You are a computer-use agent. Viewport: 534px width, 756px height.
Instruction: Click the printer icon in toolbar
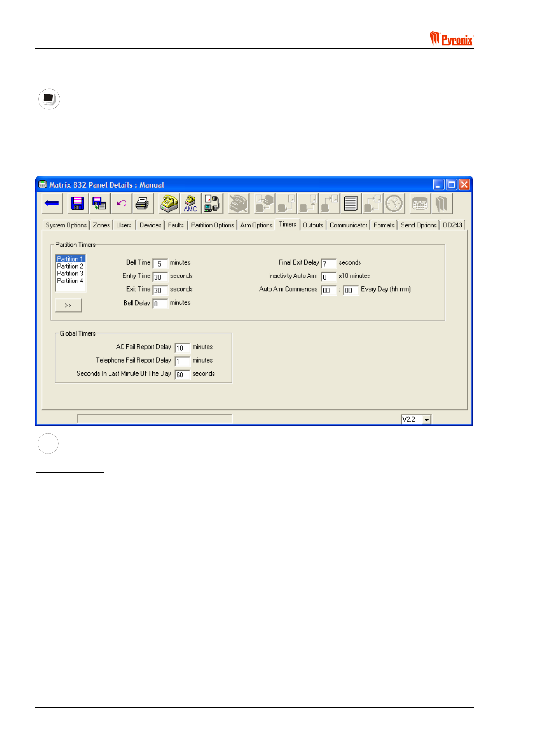tap(143, 204)
